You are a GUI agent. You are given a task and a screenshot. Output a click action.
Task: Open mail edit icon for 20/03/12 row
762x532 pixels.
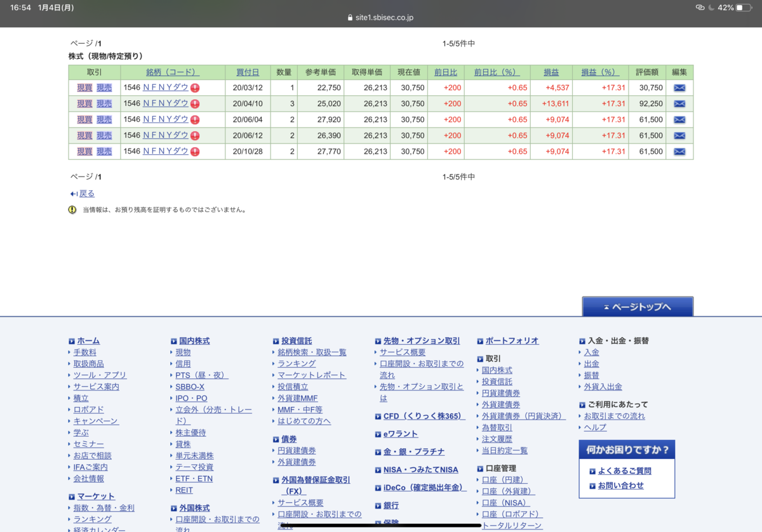click(679, 88)
